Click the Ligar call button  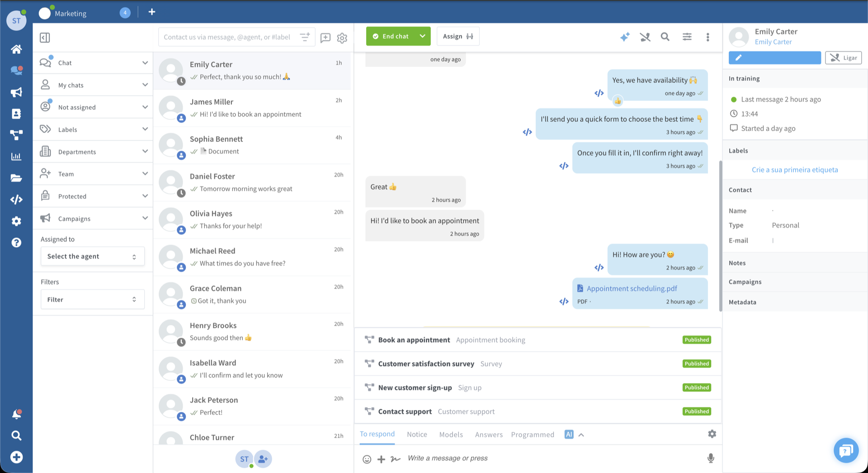(844, 58)
